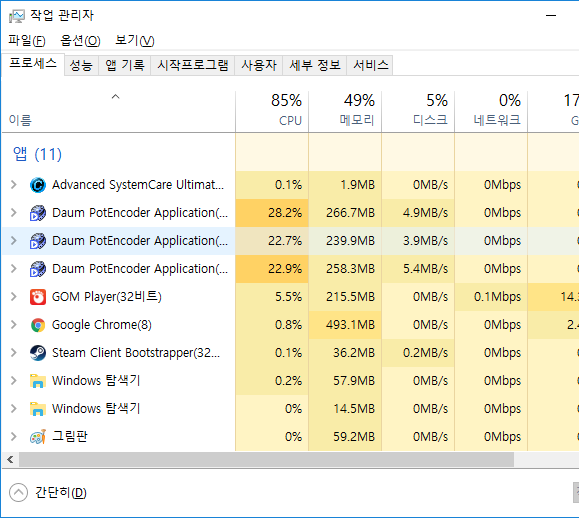The height and width of the screenshot is (518, 579).
Task: Sort by the 49% 메모리 column header
Action: click(345, 111)
